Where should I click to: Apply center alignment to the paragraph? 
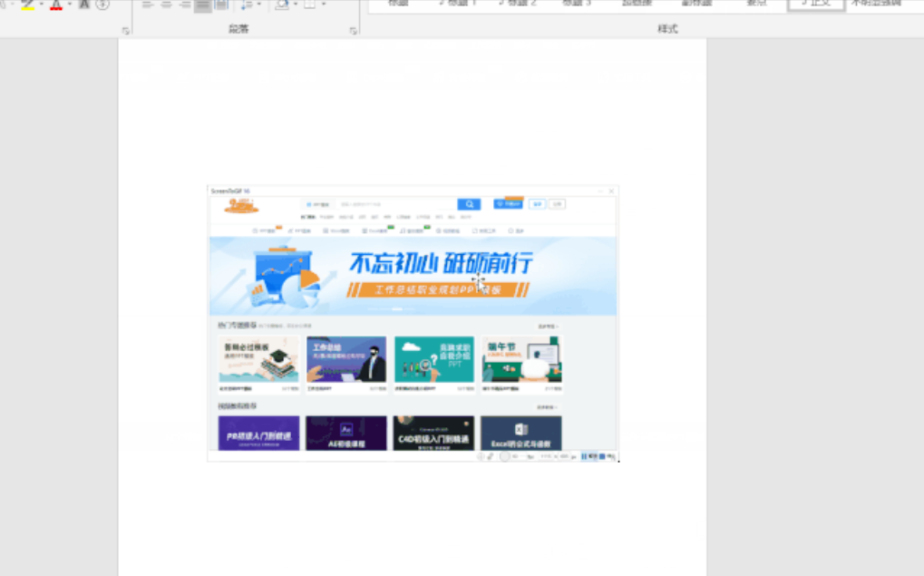click(x=166, y=5)
